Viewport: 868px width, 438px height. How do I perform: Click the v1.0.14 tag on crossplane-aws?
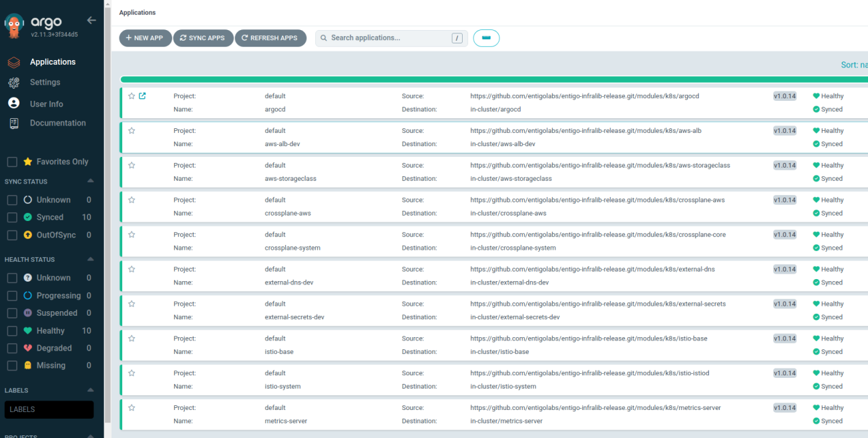785,200
